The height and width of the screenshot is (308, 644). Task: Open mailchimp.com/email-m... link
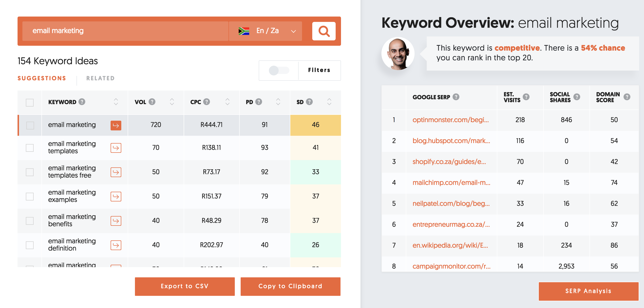pos(451,183)
